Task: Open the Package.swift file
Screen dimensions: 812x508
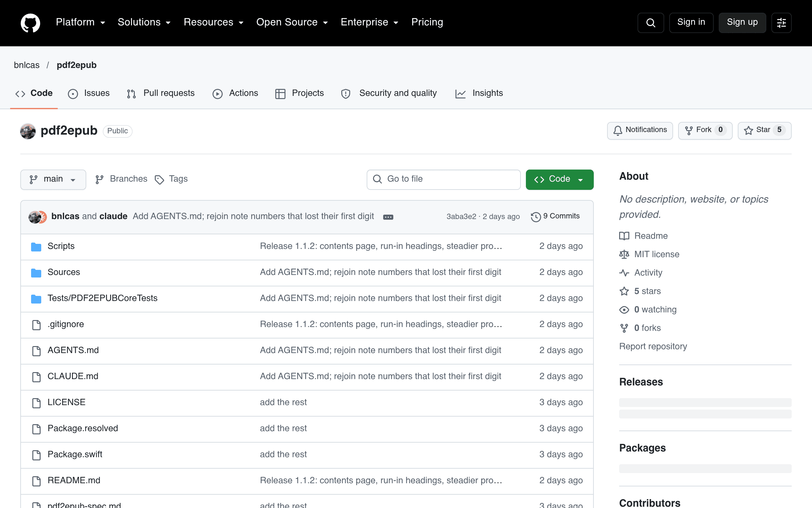Action: (75, 455)
